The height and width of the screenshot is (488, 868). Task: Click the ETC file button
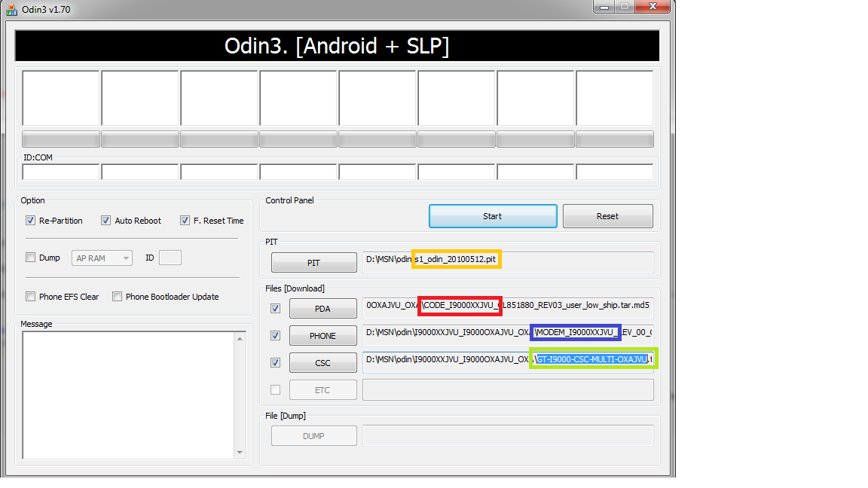click(x=322, y=389)
